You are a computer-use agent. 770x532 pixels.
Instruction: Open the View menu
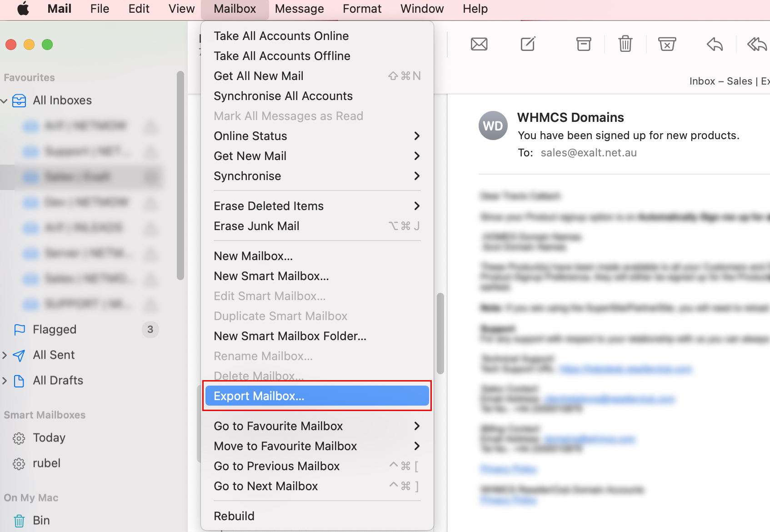pyautogui.click(x=181, y=9)
